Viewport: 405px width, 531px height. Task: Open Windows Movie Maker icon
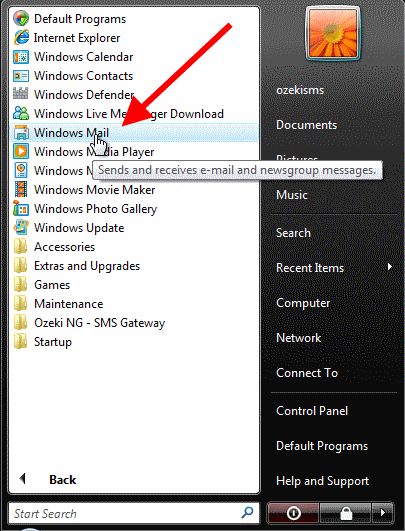point(21,189)
